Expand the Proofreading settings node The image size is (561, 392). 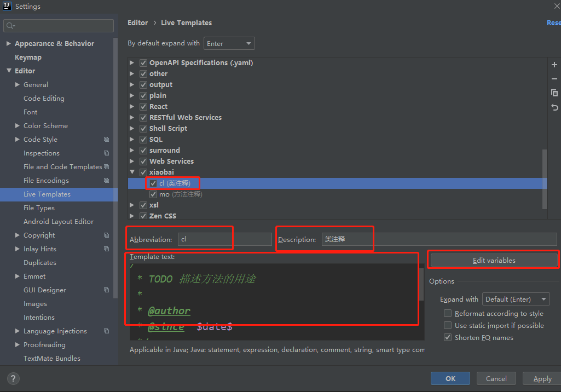coord(17,345)
